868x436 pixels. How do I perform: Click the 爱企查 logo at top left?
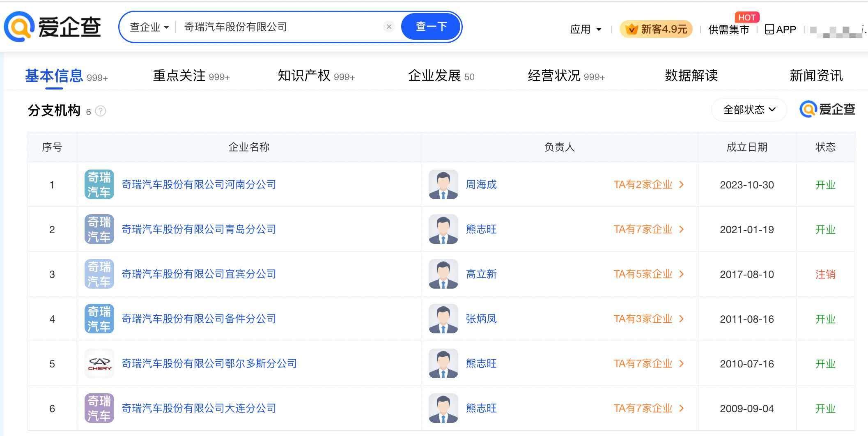coord(52,27)
